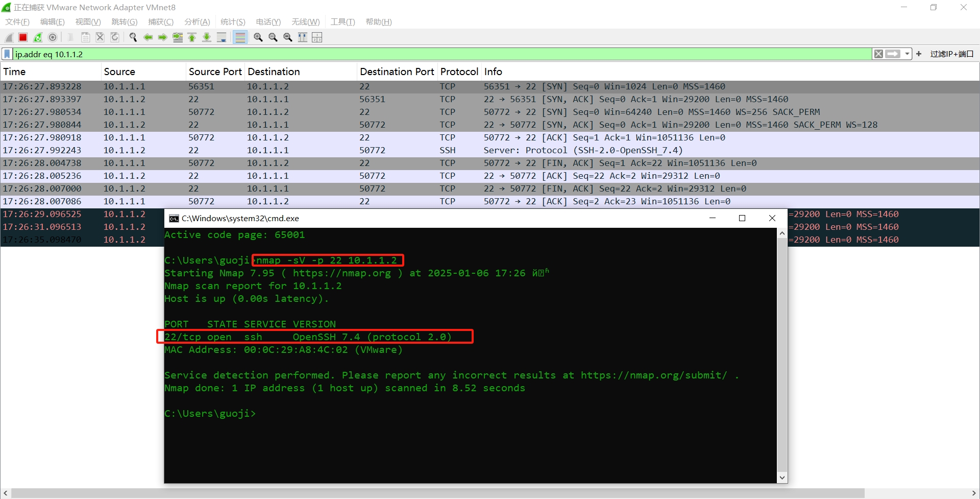Click the greyed-out open capture file icon
980x499 pixels.
click(70, 37)
